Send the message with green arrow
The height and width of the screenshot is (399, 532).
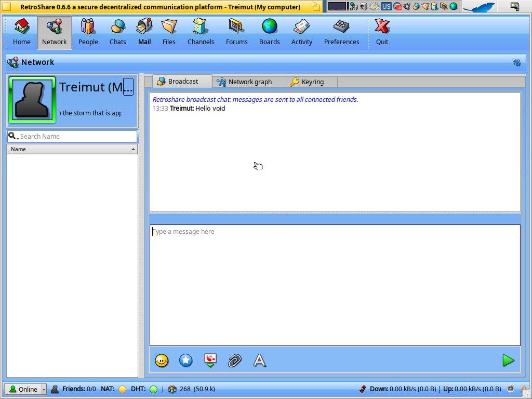(508, 361)
